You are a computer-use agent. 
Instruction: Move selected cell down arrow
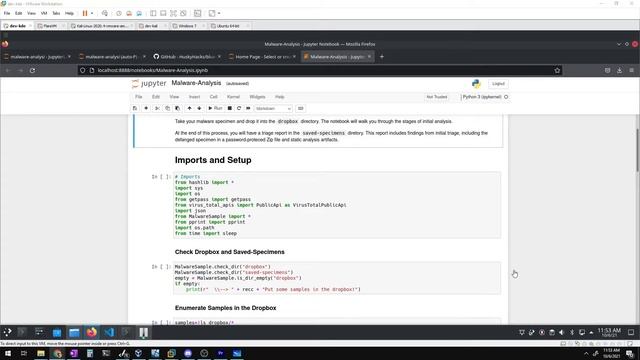(199, 109)
